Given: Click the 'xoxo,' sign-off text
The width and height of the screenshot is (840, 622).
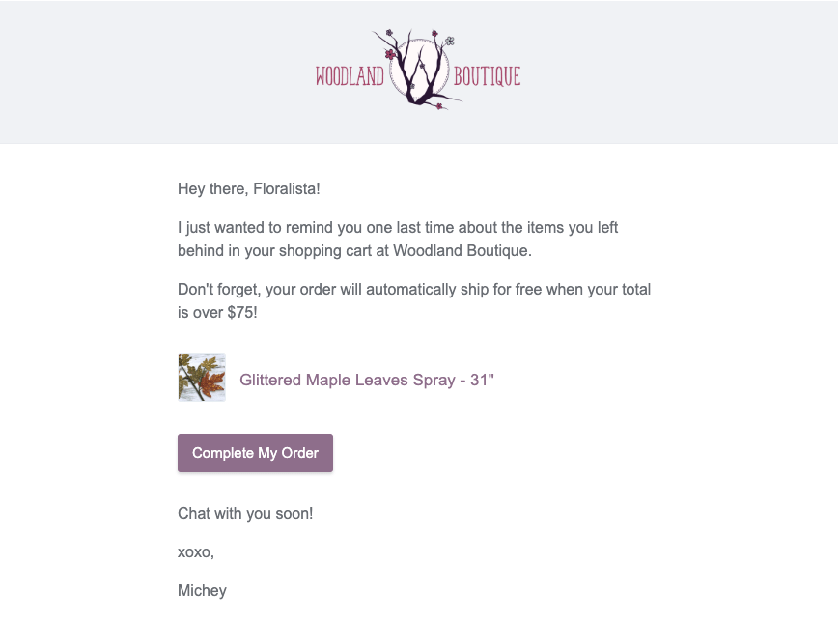Looking at the screenshot, I should tap(196, 552).
